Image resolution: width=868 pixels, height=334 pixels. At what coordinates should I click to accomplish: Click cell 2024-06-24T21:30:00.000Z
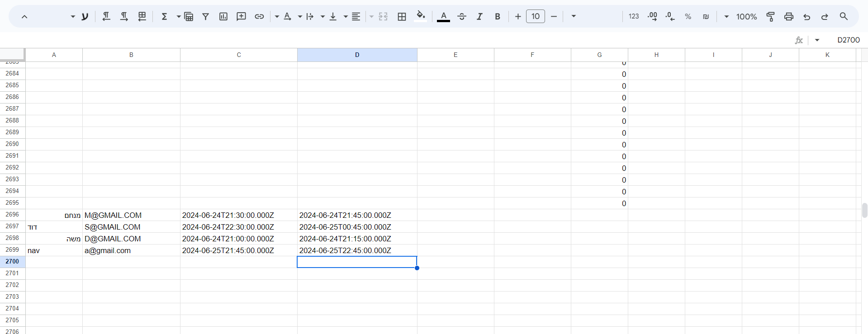(239, 215)
